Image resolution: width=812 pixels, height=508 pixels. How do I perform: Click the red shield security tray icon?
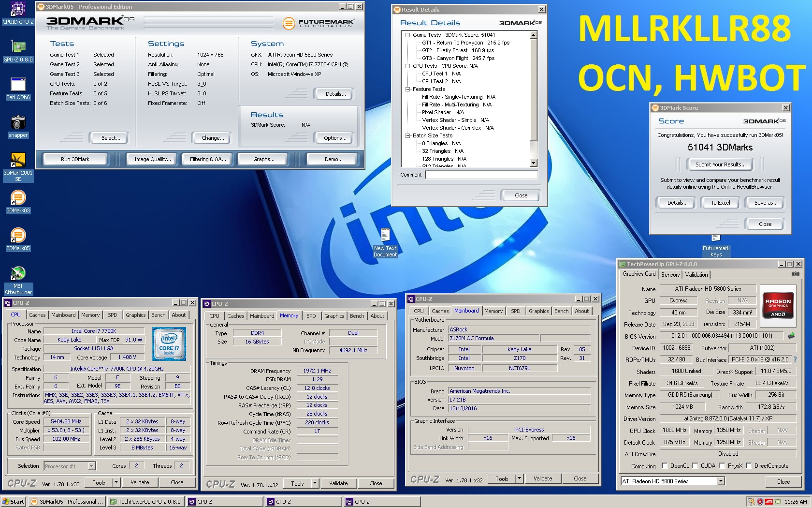760,502
